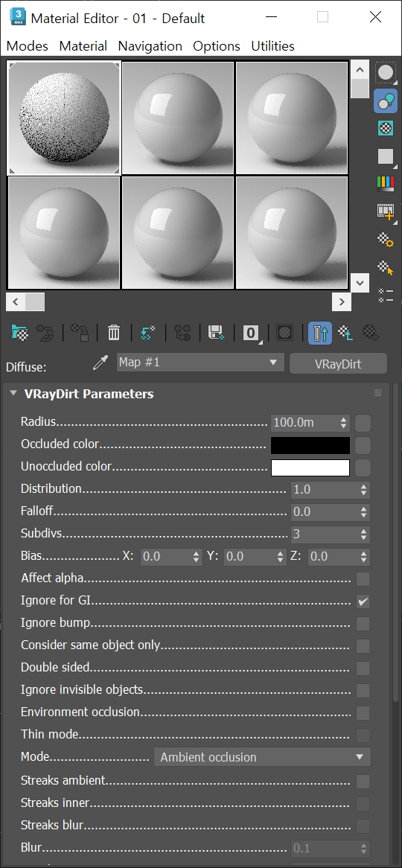Click the Subdivs spinner arrows

click(x=364, y=534)
